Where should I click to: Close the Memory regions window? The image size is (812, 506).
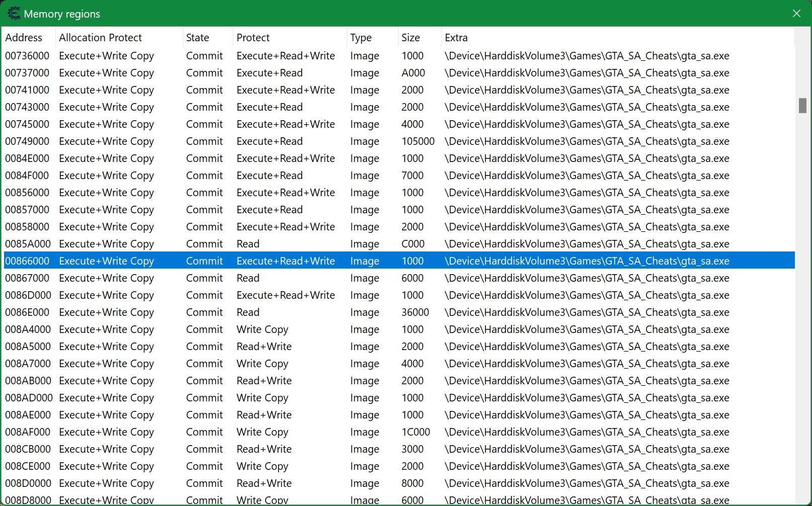click(x=796, y=14)
